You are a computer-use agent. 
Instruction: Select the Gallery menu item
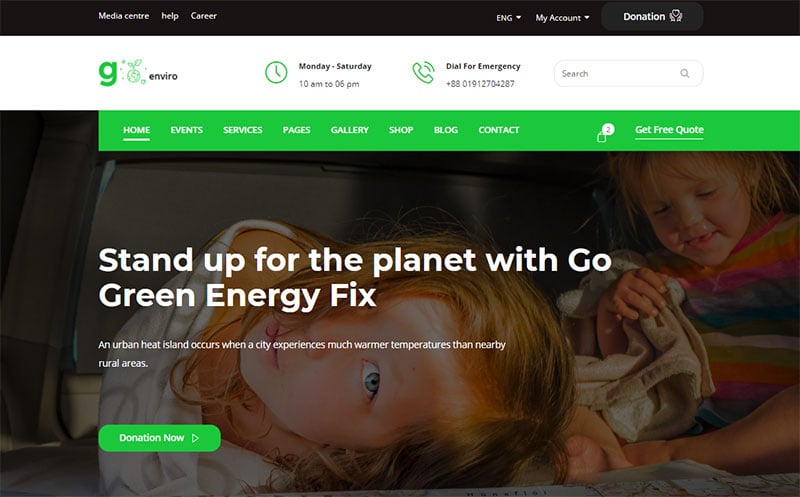pyautogui.click(x=349, y=130)
